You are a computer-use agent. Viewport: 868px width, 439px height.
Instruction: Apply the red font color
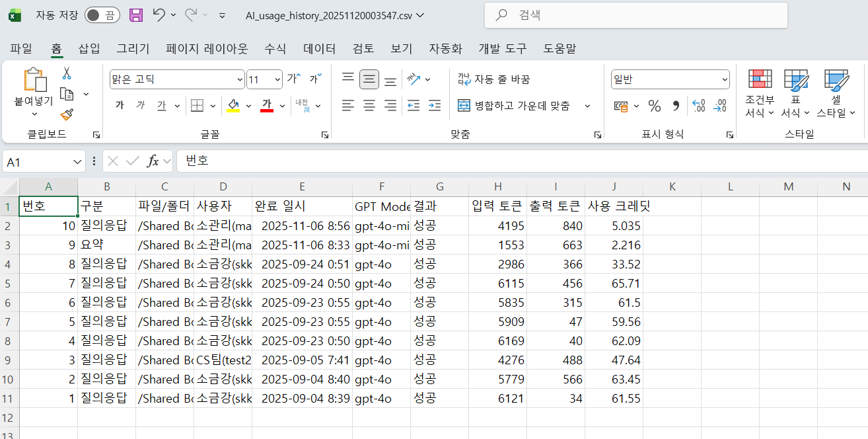[267, 106]
